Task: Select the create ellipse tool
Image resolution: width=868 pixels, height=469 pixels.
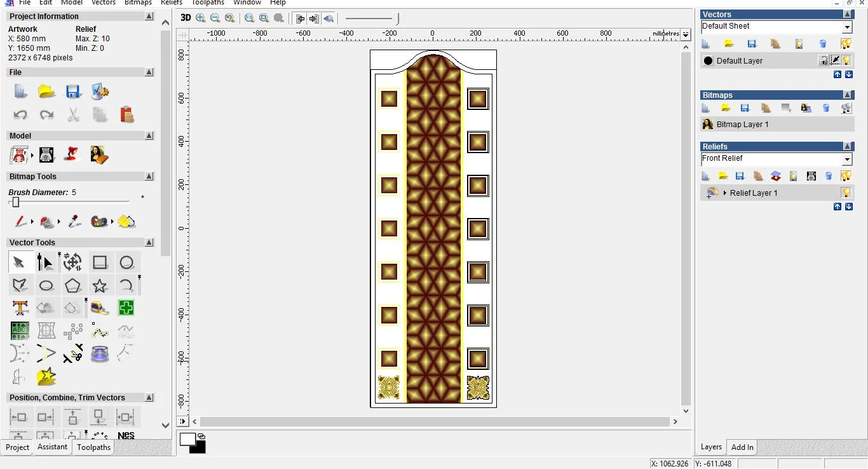Action: point(46,285)
